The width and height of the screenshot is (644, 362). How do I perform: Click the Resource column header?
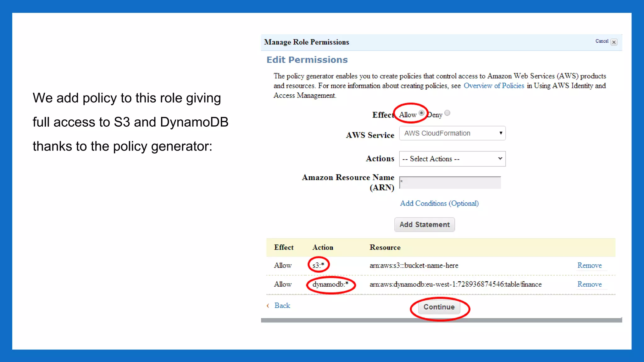tap(385, 248)
